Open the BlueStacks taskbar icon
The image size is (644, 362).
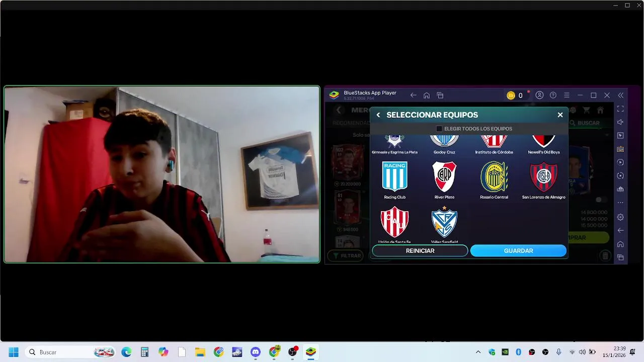tap(311, 352)
